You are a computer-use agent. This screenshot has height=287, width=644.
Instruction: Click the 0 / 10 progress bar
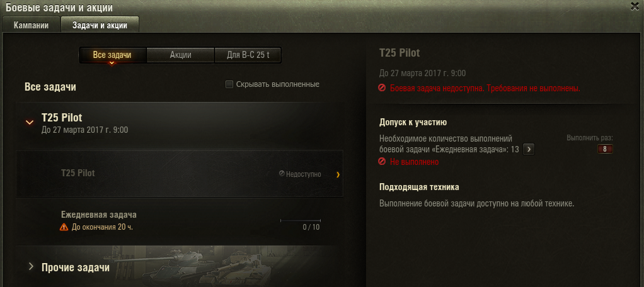(301, 220)
